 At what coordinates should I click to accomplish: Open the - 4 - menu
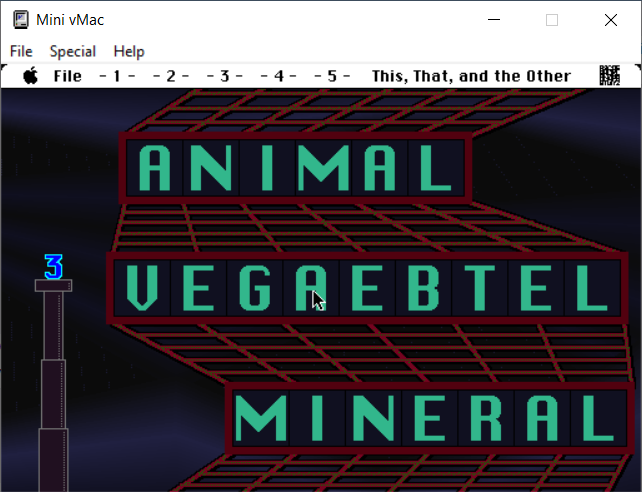[x=278, y=76]
